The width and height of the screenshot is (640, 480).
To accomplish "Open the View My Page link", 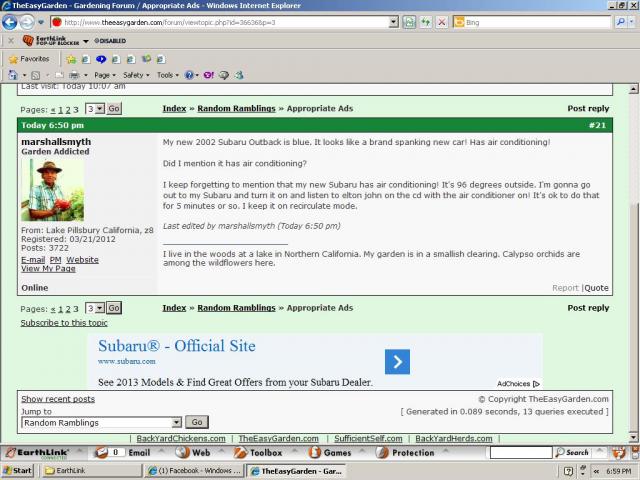I will coord(48,269).
